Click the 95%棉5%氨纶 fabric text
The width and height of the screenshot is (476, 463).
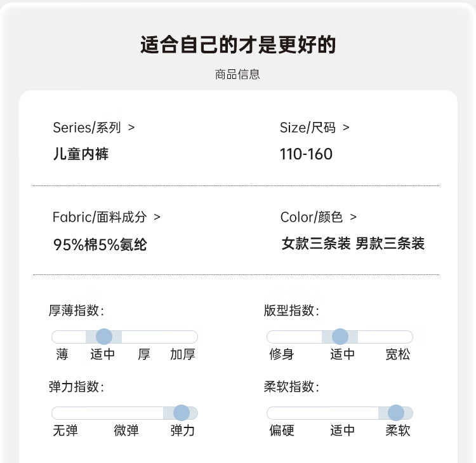click(x=100, y=244)
